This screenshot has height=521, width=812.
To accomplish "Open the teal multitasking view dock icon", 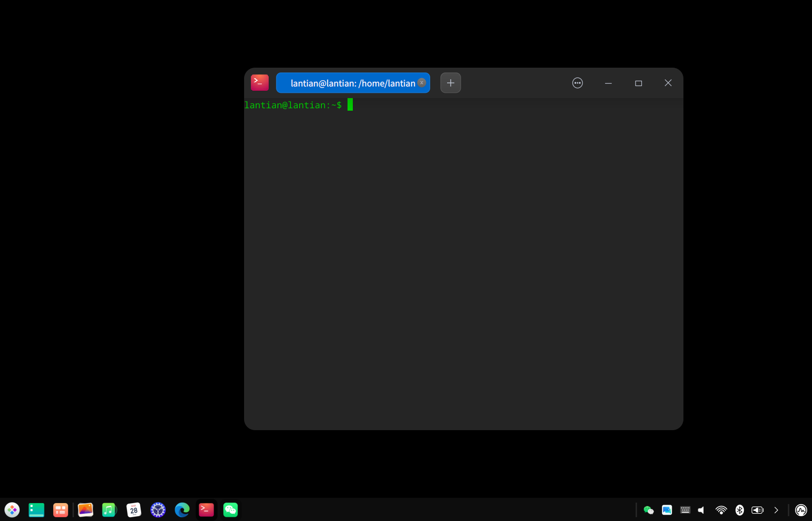I will (x=36, y=510).
